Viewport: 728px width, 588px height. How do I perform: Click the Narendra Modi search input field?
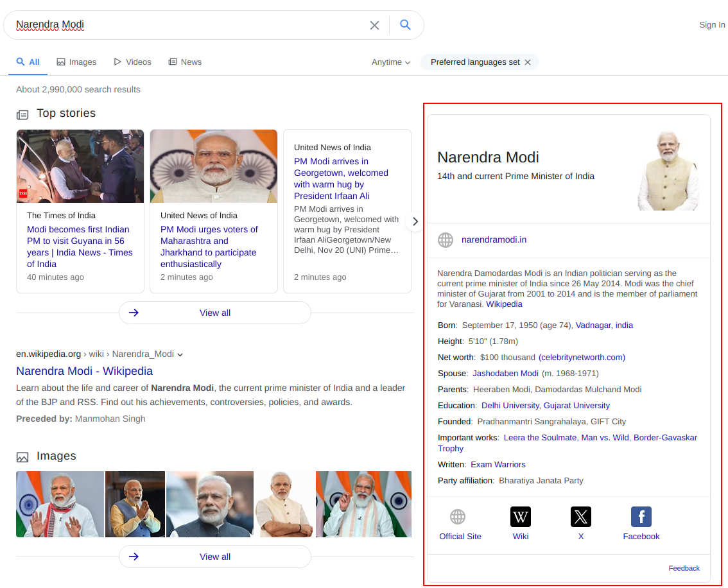[x=188, y=24]
